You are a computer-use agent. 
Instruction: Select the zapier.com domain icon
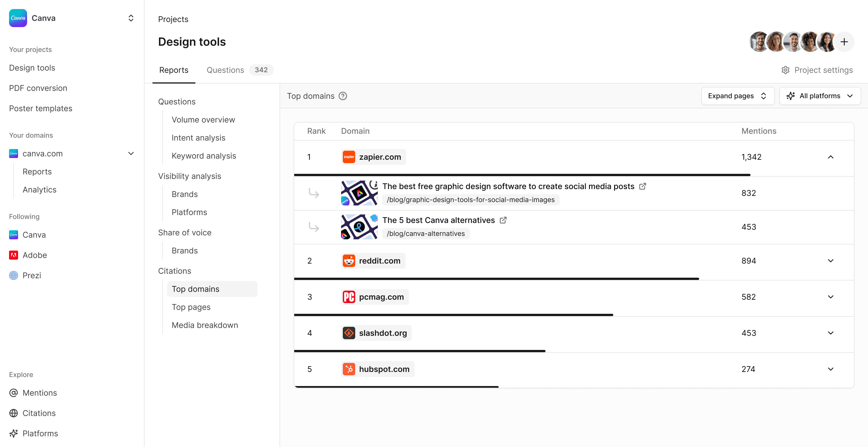pyautogui.click(x=349, y=157)
